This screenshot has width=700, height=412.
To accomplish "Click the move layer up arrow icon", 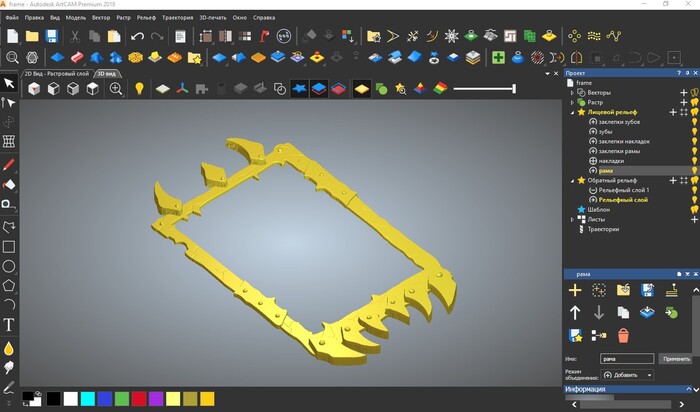I will 575,312.
